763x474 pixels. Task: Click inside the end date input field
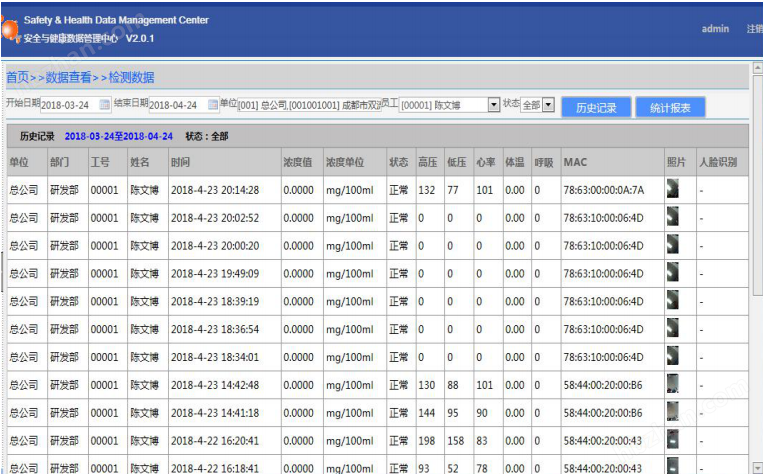click(176, 105)
